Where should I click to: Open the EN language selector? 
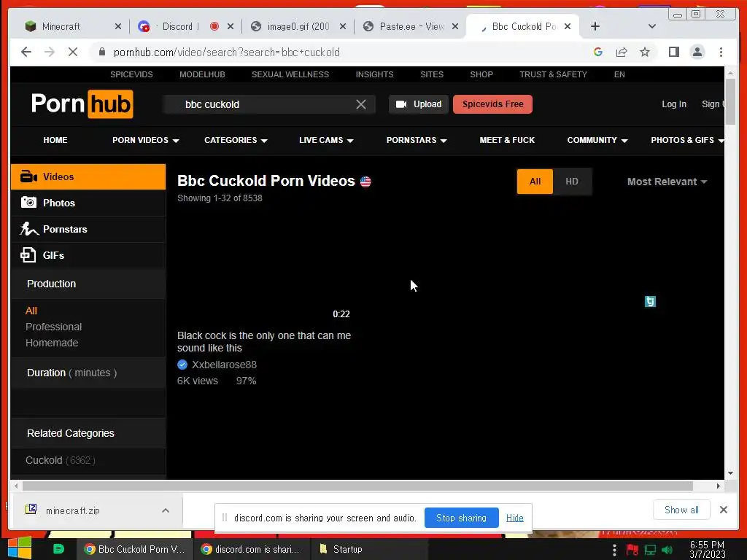619,74
